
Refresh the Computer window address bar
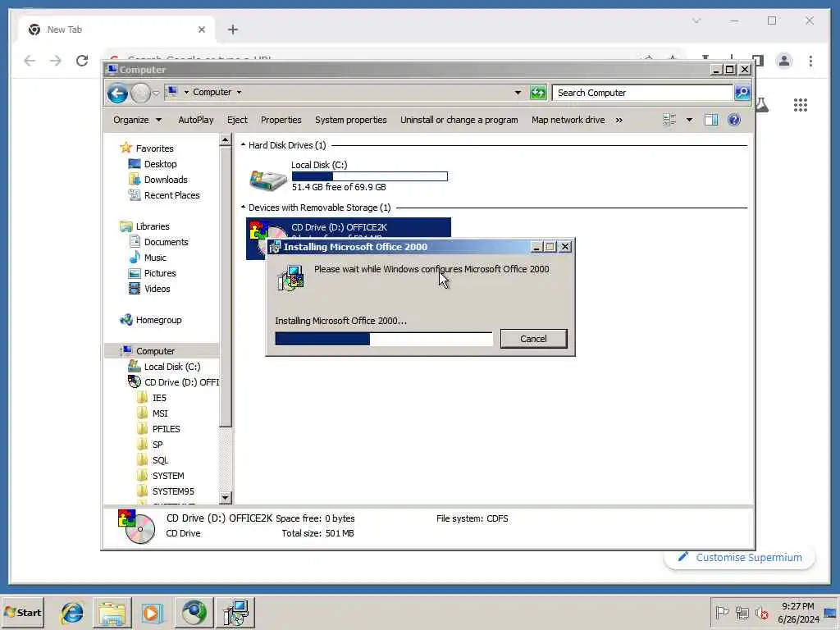click(x=538, y=93)
